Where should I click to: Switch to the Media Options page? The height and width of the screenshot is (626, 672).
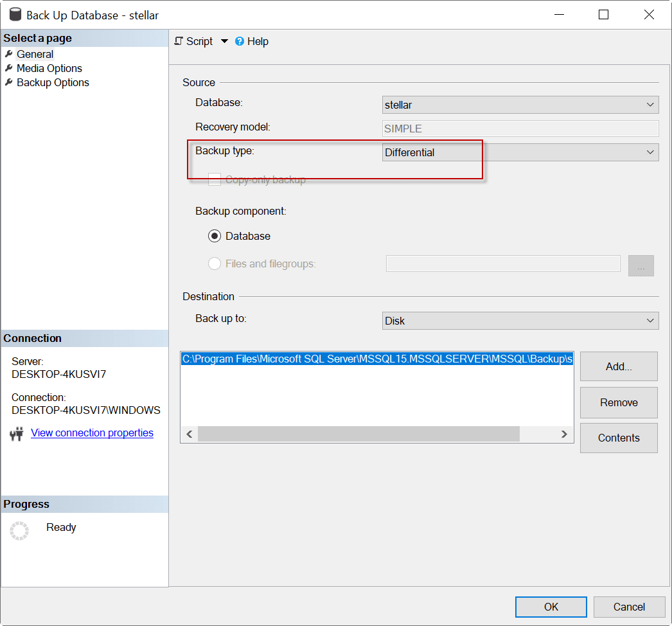click(49, 68)
